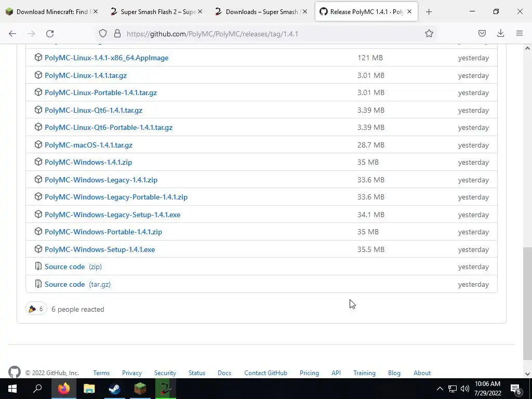
Task: Bookmark this page with the star icon
Action: click(429, 33)
